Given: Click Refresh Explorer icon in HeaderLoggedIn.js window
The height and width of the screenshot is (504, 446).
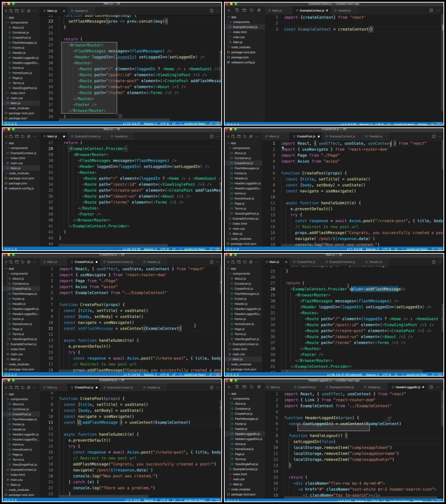Looking at the screenshot, I should click(x=251, y=387).
